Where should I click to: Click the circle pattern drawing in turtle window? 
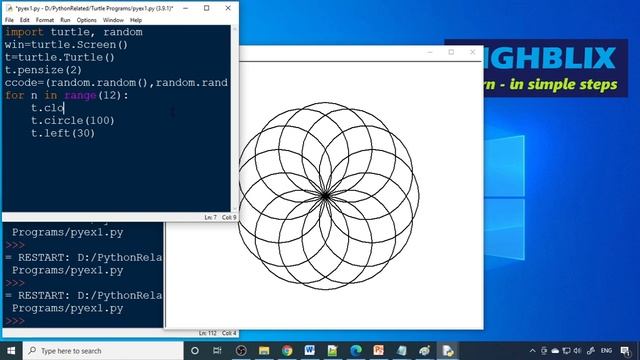(x=328, y=196)
